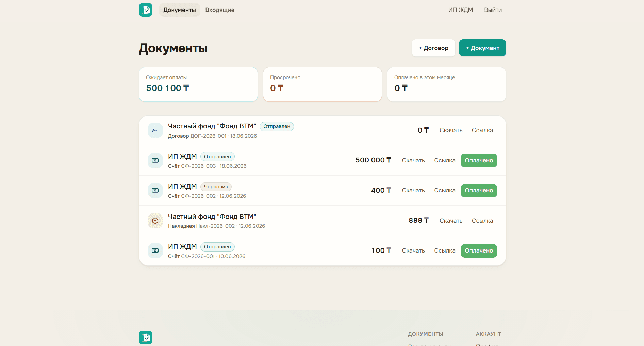Click the Просрочено summary card
The image size is (644, 346).
[x=323, y=84]
